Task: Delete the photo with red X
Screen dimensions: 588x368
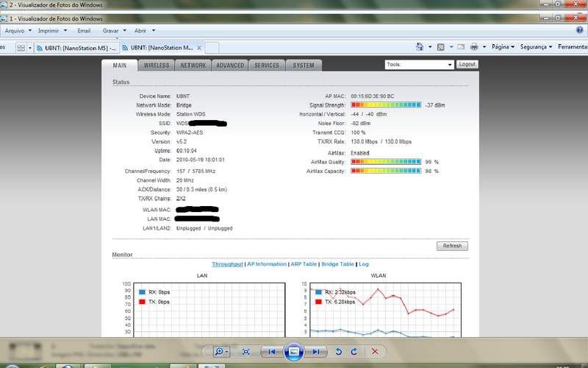Action: click(375, 352)
